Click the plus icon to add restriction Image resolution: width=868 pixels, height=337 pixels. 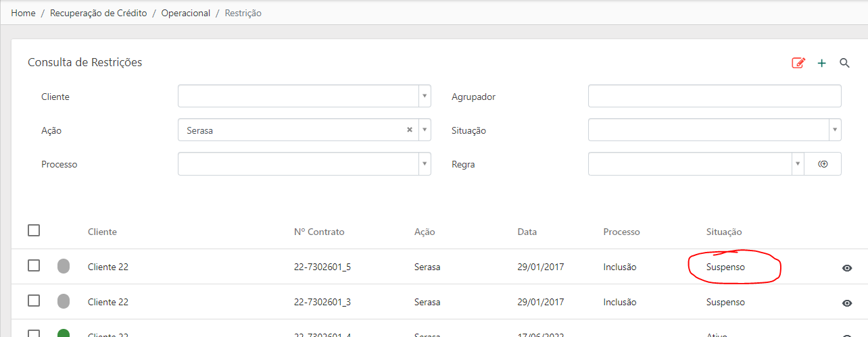pyautogui.click(x=822, y=63)
